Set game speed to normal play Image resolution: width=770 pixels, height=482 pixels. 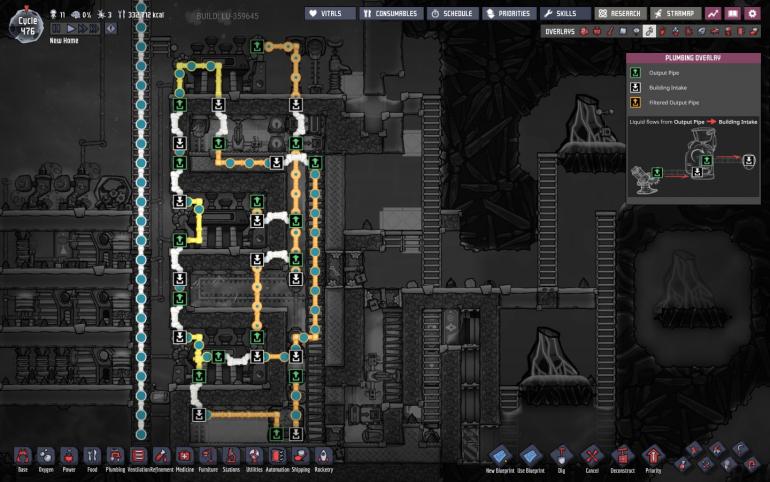tap(70, 28)
